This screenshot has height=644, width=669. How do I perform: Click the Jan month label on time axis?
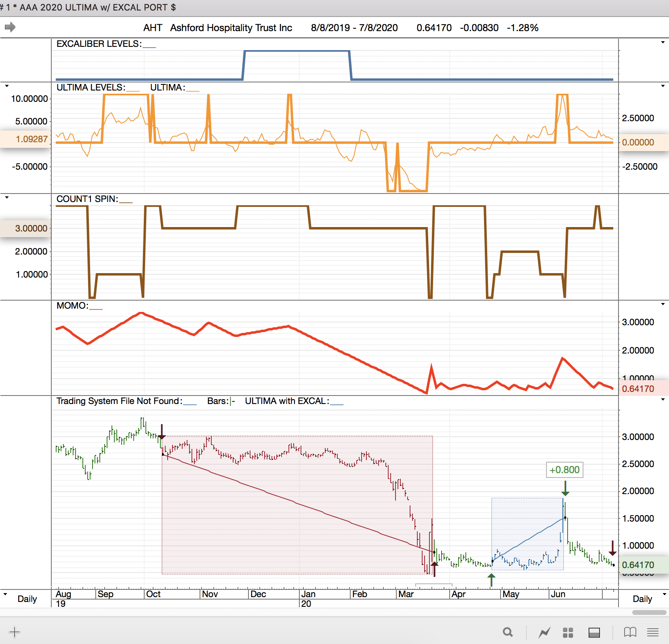click(308, 594)
